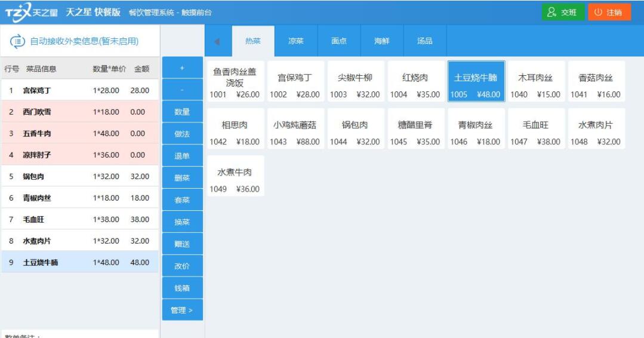Image resolution: width=644 pixels, height=338 pixels.
Task: Select highlighted dish 土豆烧牛腩 1005
Action: pos(476,81)
